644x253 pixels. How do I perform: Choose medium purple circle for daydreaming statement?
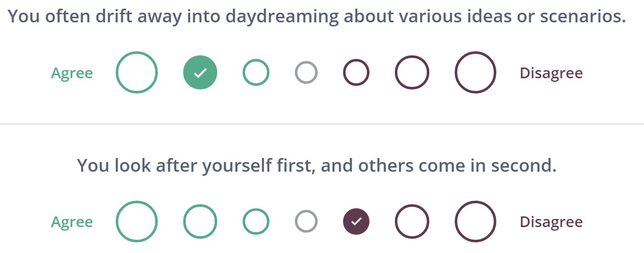[412, 73]
